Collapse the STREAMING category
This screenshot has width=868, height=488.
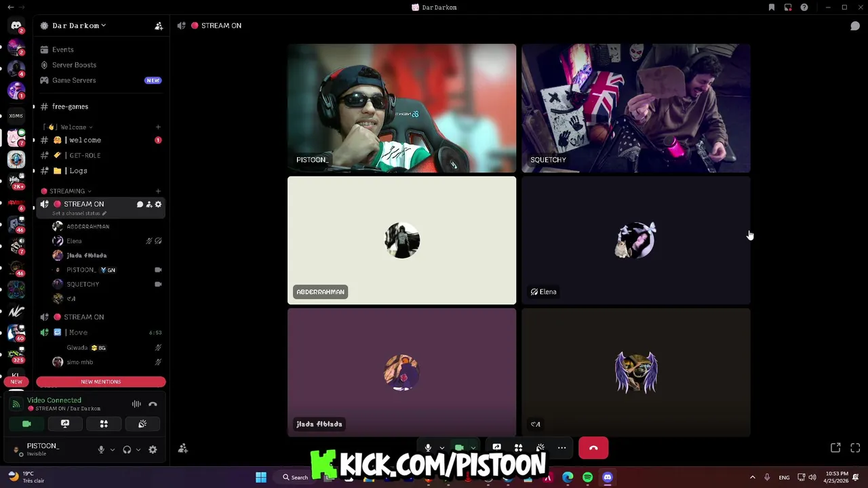coord(66,191)
